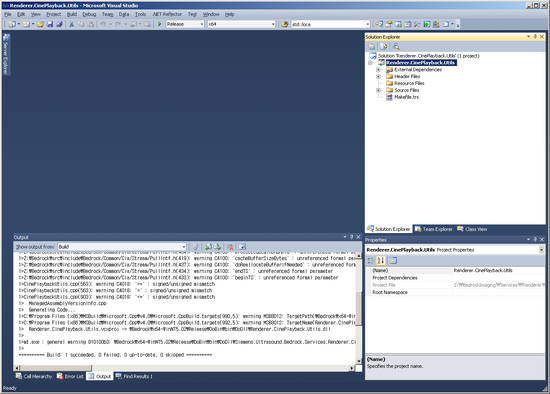This screenshot has width=550, height=394.
Task: Click the Properties icon in Solution Explorer toolbar
Action: [x=371, y=46]
